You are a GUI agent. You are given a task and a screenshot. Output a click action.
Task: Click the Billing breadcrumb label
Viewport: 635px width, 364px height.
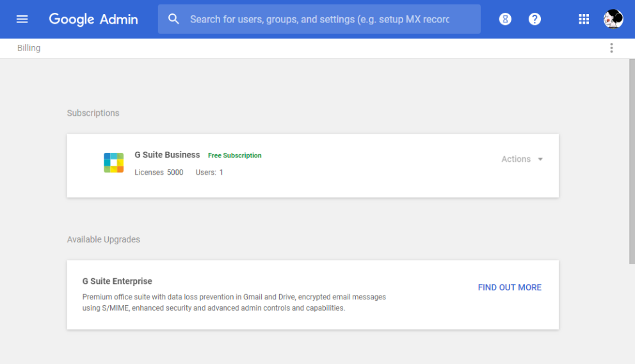[29, 48]
